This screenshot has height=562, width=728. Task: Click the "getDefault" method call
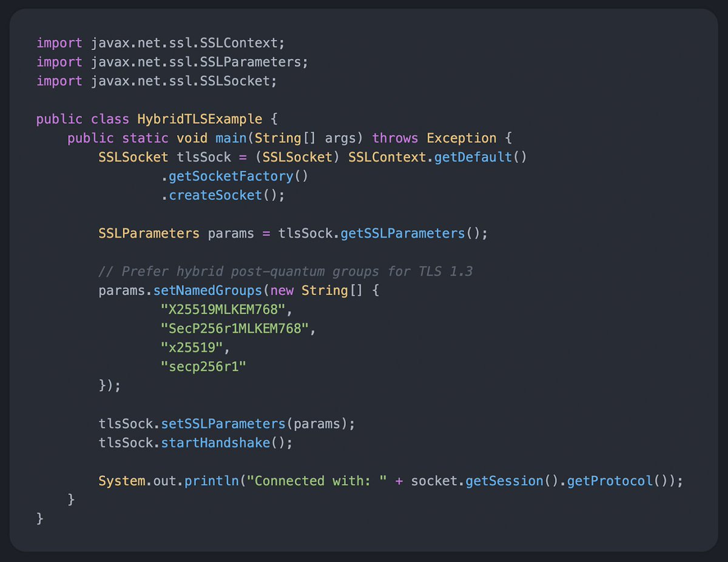[x=473, y=157]
